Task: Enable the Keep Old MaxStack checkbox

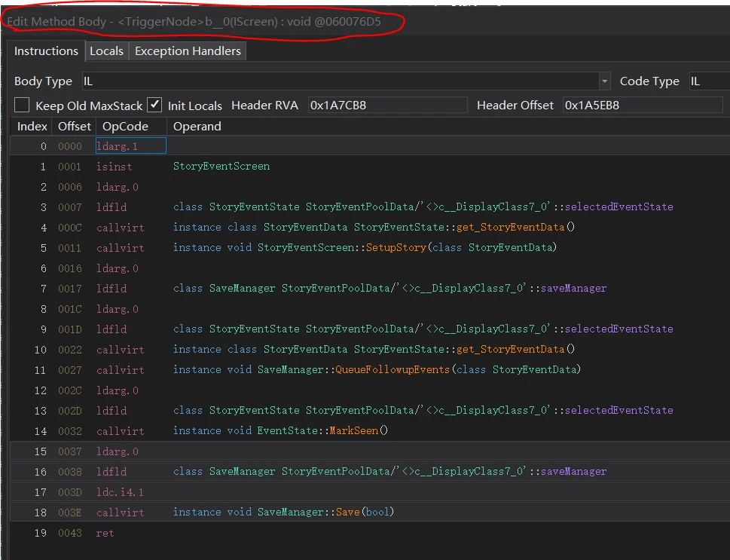Action: click(22, 106)
